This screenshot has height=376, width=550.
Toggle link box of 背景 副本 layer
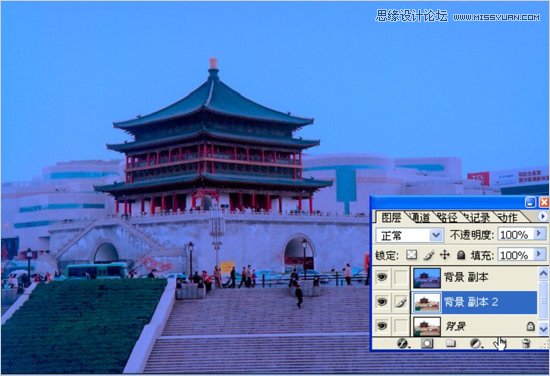pos(400,277)
